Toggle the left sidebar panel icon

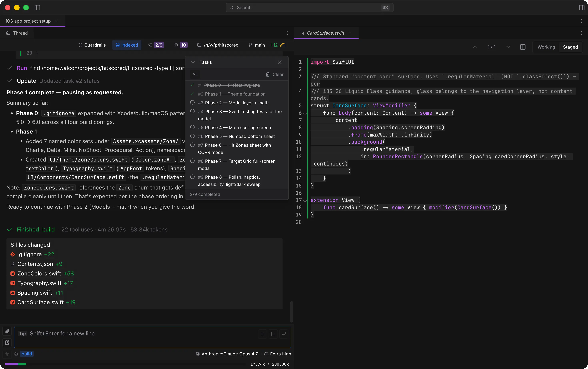(37, 8)
